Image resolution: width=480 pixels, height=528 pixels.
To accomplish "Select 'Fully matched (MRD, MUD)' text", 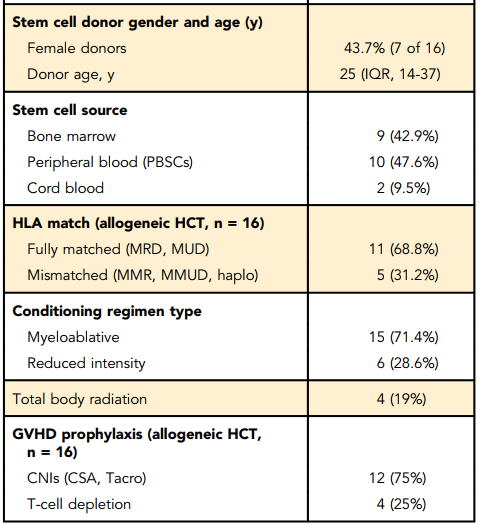I will coord(118,250).
